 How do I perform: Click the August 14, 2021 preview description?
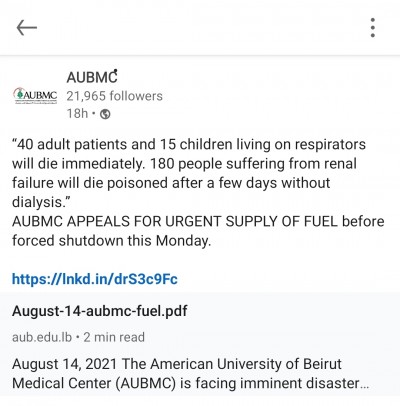(x=191, y=373)
